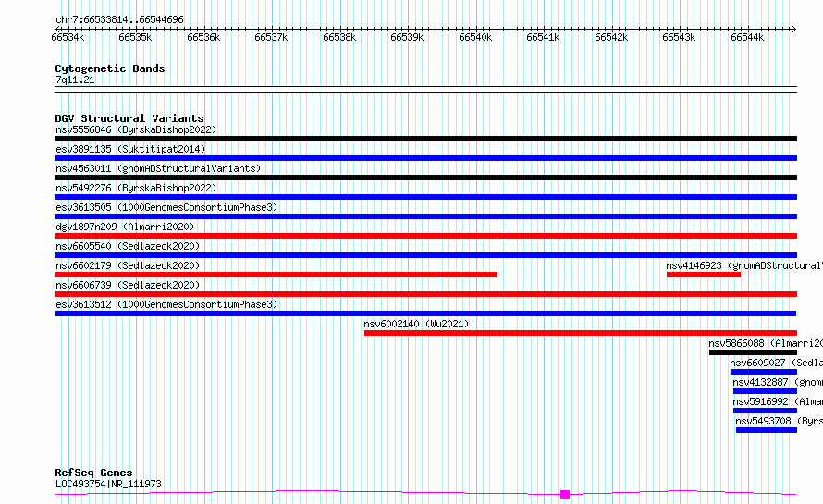823x504 pixels.
Task: Click the blue bar under nsv6605540
Action: pyautogui.click(x=425, y=255)
